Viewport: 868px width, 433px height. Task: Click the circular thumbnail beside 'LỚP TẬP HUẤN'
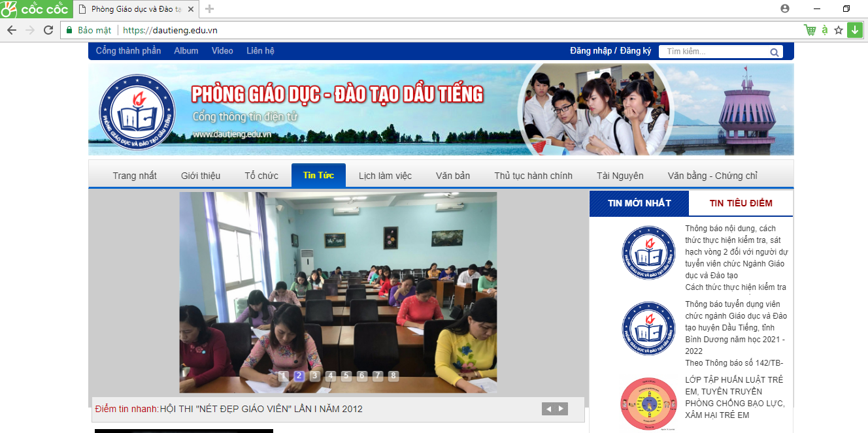coord(648,404)
